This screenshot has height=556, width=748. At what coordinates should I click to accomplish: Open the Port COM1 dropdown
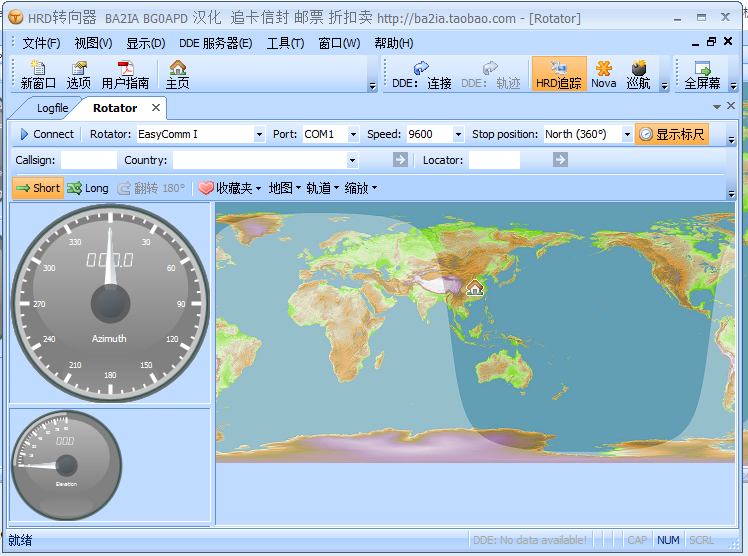click(355, 134)
